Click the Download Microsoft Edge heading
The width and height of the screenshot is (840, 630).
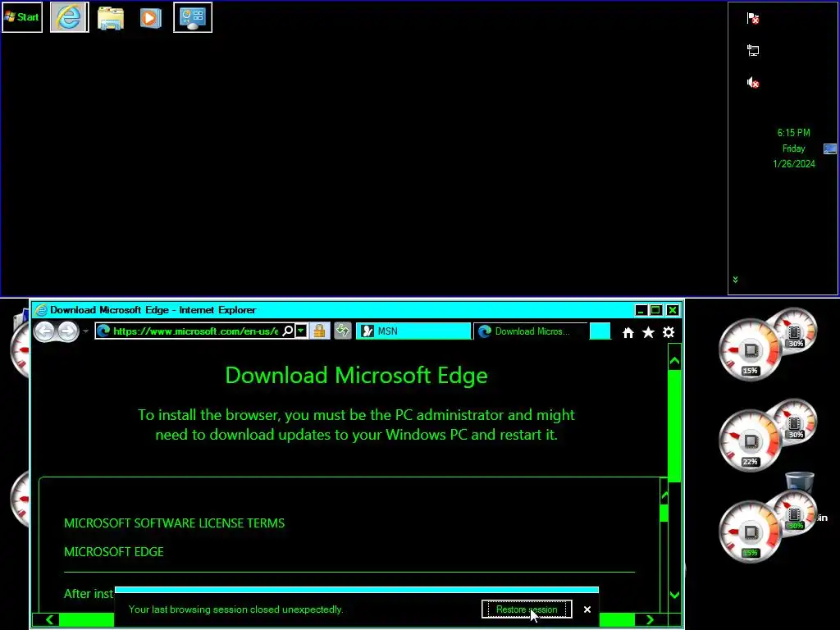click(x=356, y=375)
